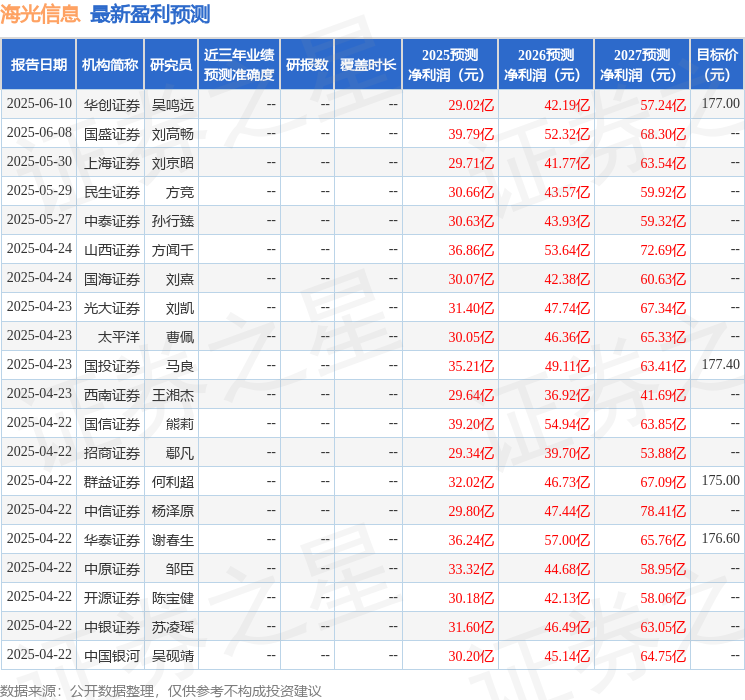Click the 最新盈利预测 heading
This screenshot has width=745, height=700.
[x=150, y=14]
